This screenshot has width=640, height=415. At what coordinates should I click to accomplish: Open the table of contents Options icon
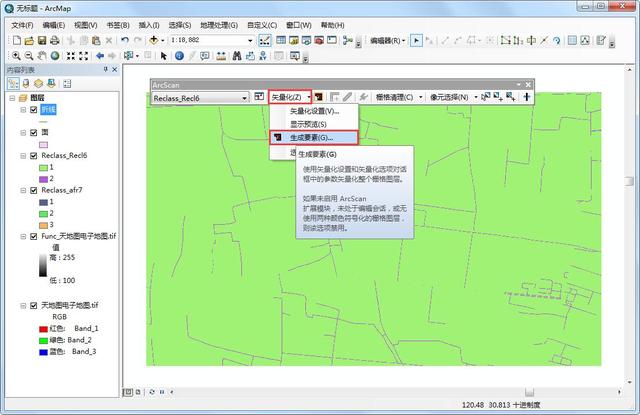(67, 84)
